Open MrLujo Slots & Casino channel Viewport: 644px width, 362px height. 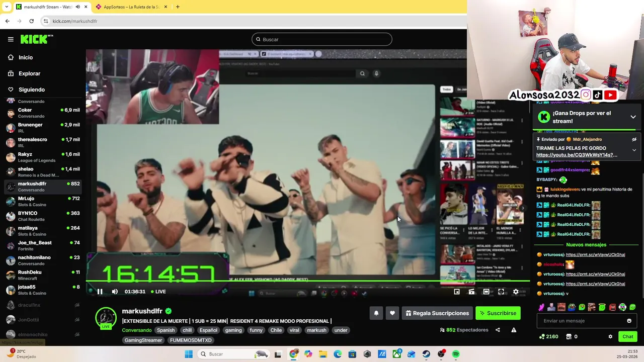(43, 201)
